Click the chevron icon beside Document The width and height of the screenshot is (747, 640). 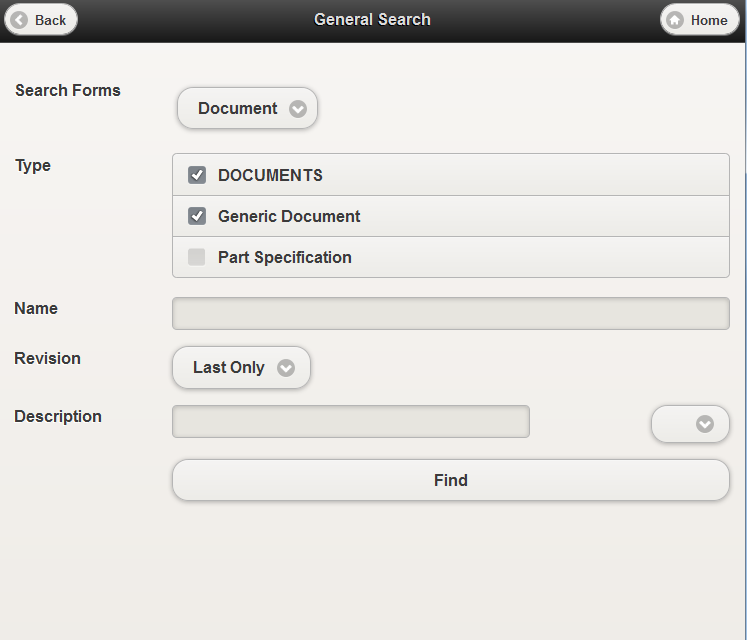tap(297, 109)
